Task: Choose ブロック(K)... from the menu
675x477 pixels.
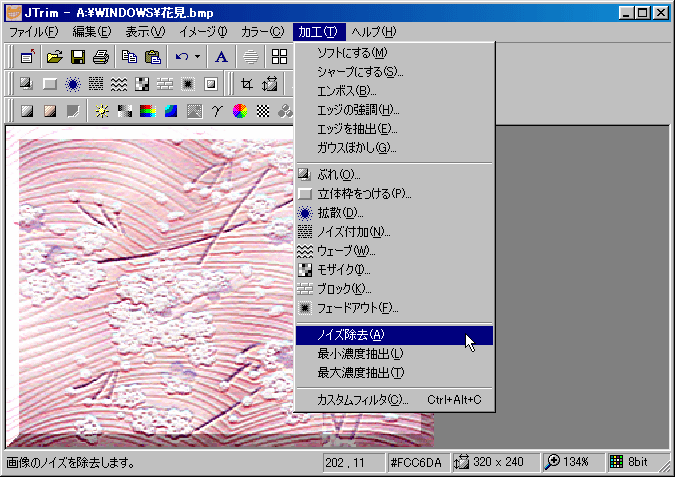Action: click(394, 288)
